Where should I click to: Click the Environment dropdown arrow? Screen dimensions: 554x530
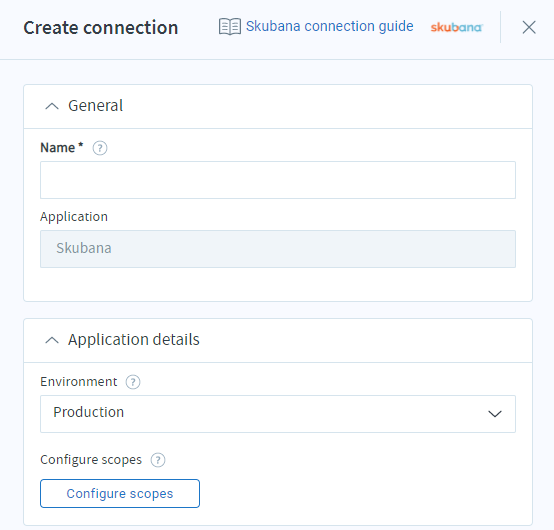pos(495,414)
